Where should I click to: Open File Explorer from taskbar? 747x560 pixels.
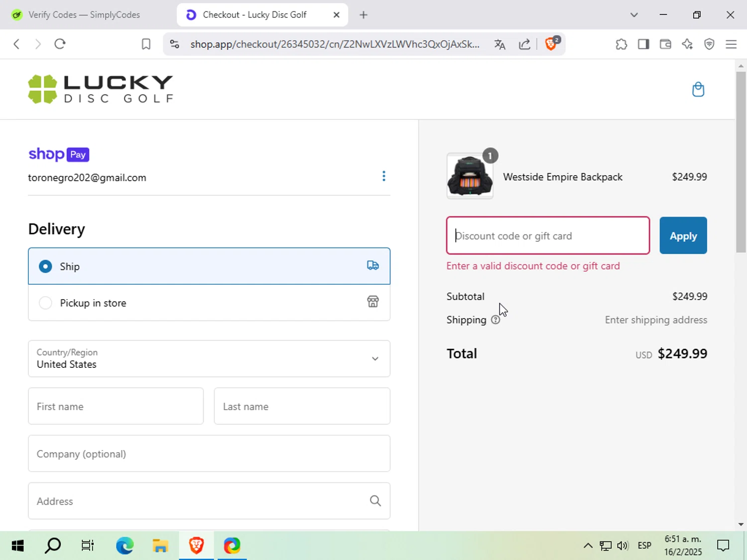(160, 546)
